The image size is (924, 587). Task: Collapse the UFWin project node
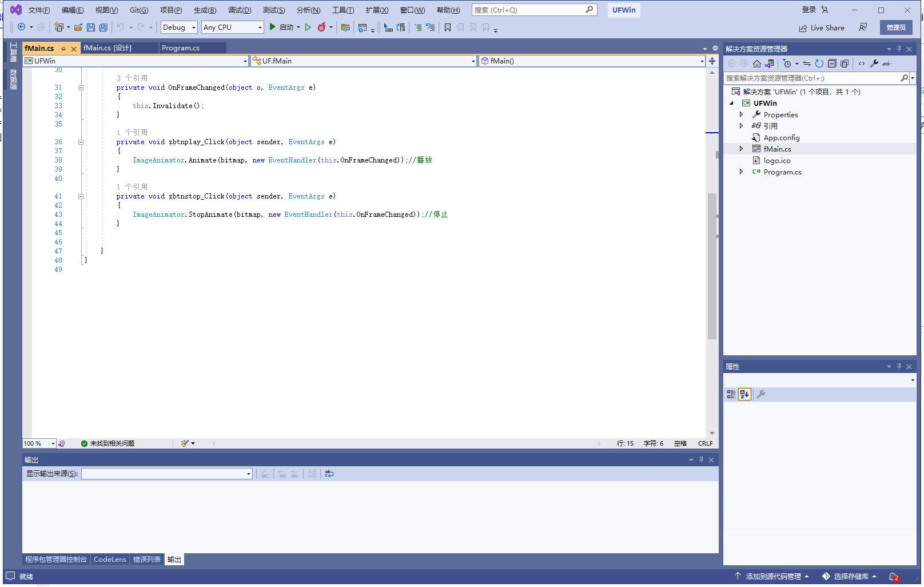[x=731, y=103]
